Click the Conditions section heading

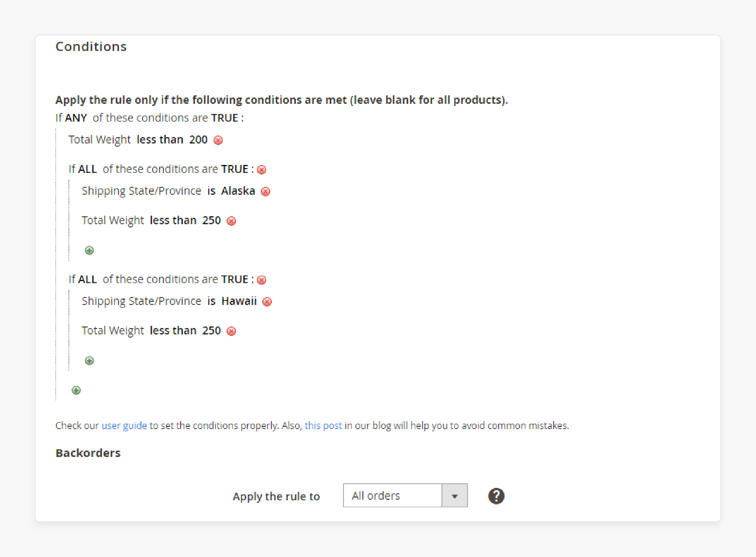91,47
